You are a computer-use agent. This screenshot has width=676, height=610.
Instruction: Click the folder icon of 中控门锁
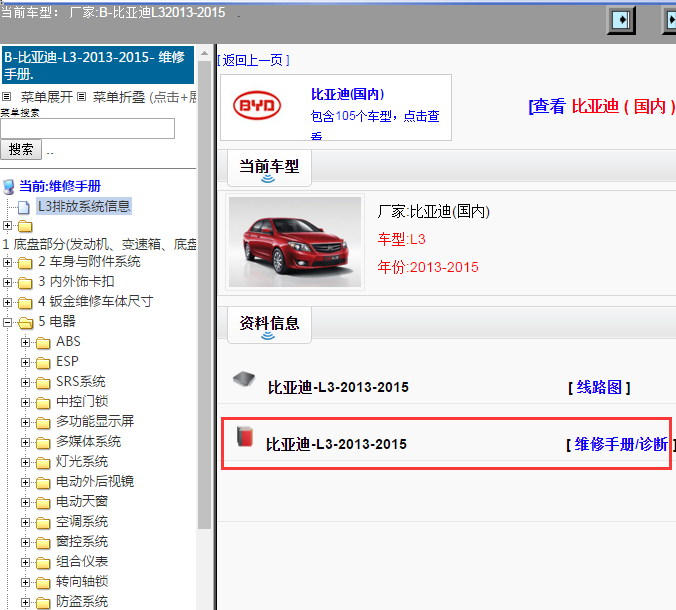(43, 403)
